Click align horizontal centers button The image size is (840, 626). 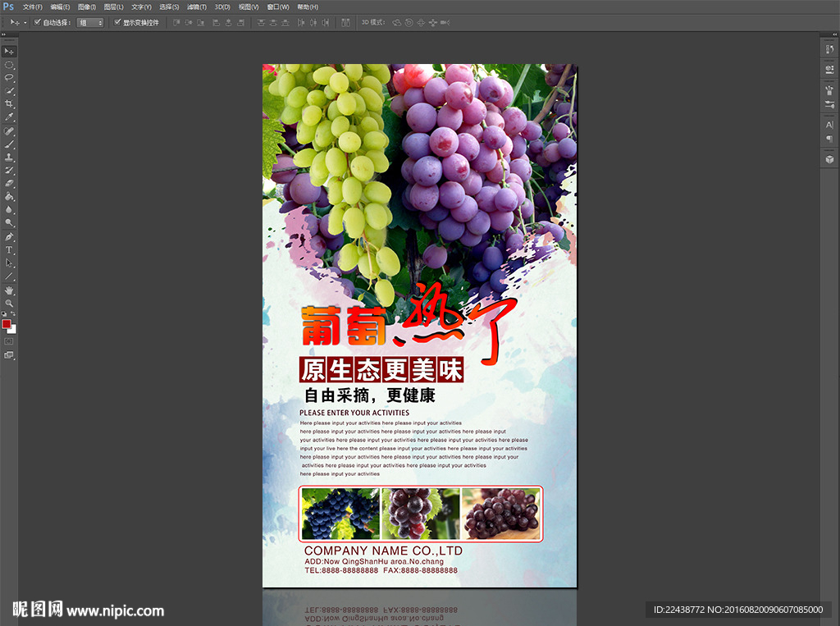tap(229, 22)
